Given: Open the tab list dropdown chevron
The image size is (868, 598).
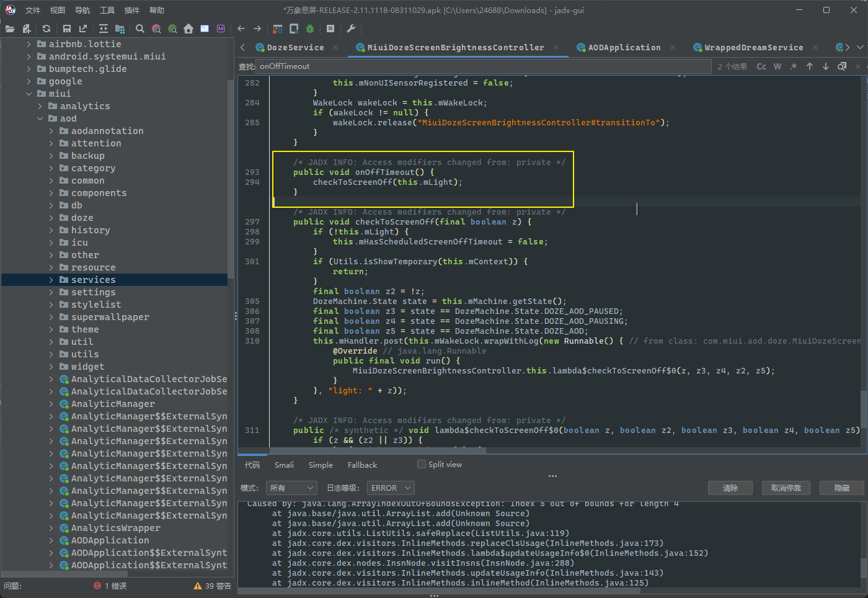Looking at the screenshot, I should (x=860, y=47).
